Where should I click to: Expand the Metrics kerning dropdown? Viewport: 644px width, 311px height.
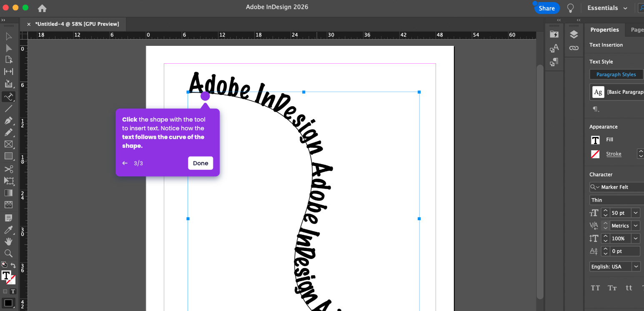(636, 226)
